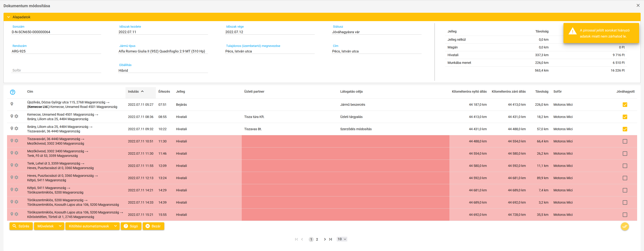
Task: Click map pin icon for Ibrány to Tiszavasvári row
Action: coord(12,128)
